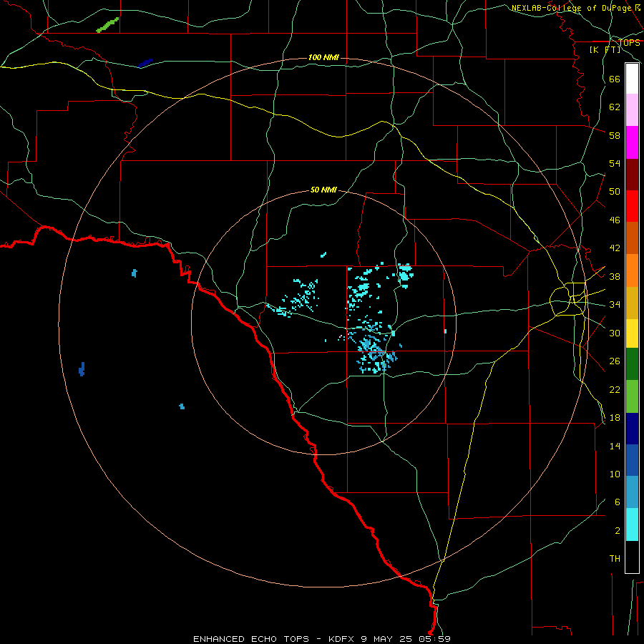
Task: Click the dark green legend swatch
Action: (x=632, y=364)
